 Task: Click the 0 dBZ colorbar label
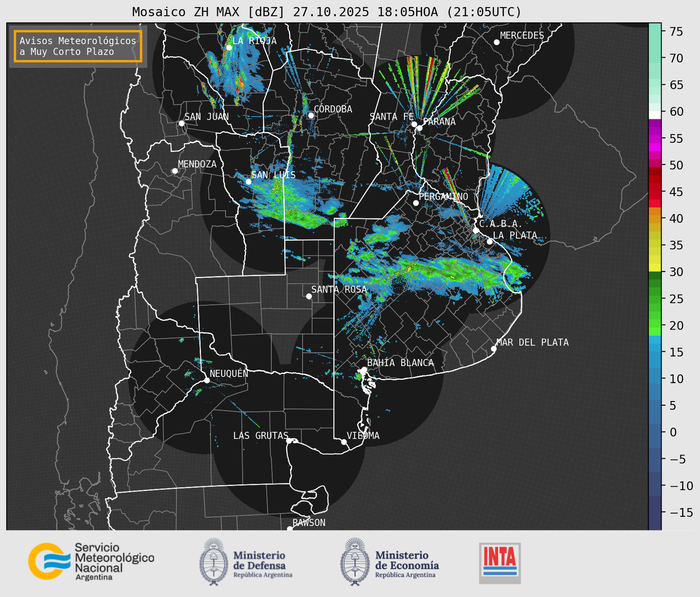point(672,432)
